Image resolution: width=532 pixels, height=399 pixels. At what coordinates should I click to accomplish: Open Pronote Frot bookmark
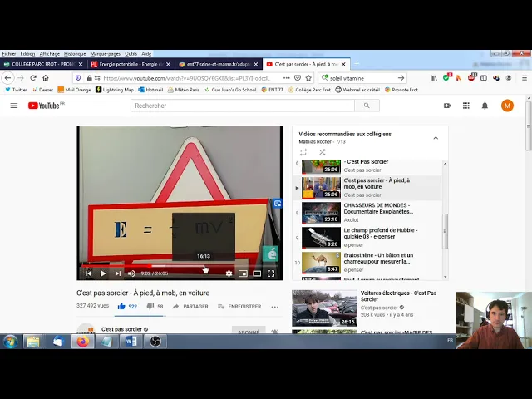(401, 90)
